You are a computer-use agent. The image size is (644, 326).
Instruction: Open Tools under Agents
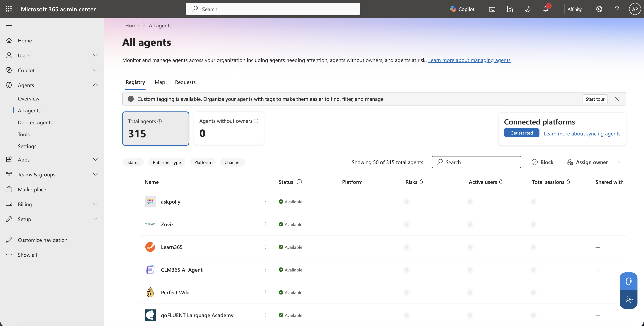click(24, 134)
